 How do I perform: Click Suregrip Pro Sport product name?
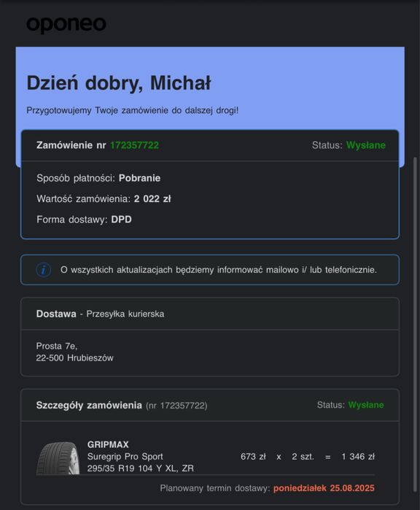[x=125, y=456]
